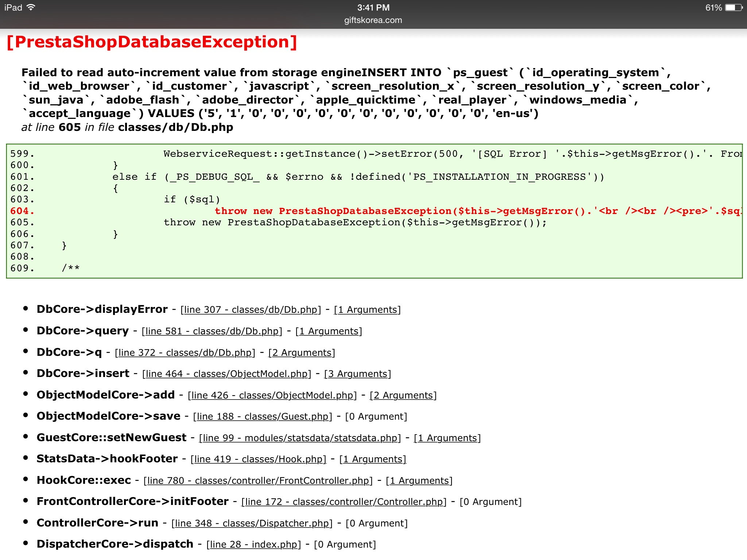Open line 188 classes/Guest.php link
Viewport: 747px width, 560px height.
263,416
